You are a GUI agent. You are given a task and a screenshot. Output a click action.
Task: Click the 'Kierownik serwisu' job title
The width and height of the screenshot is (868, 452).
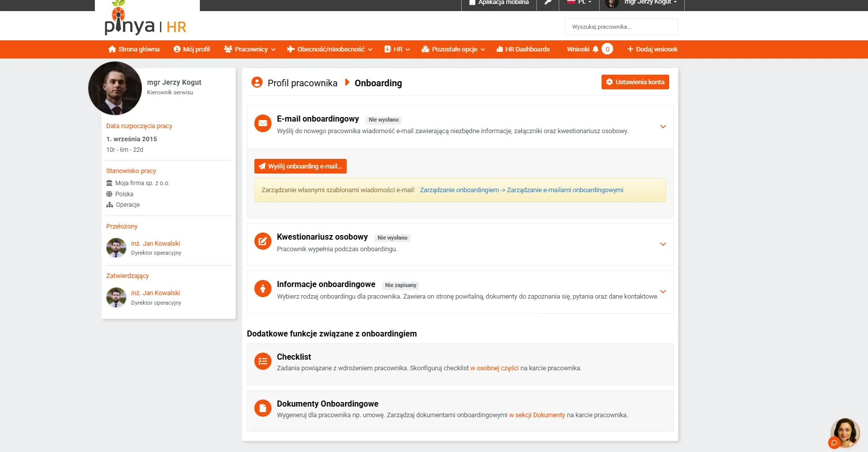pyautogui.click(x=170, y=92)
